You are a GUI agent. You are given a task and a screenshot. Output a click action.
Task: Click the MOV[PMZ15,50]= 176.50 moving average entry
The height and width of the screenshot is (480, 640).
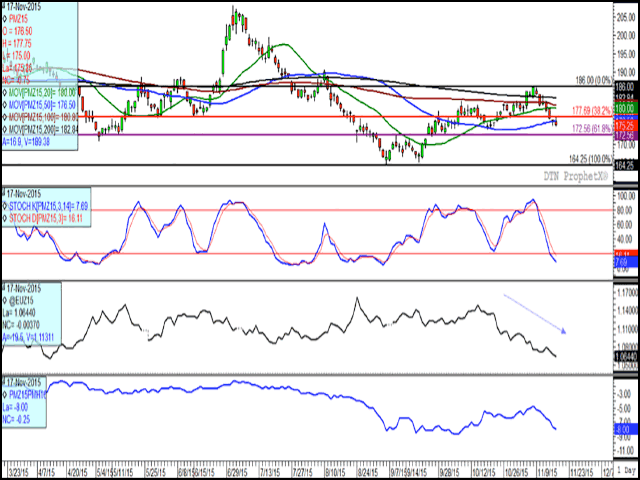point(42,105)
